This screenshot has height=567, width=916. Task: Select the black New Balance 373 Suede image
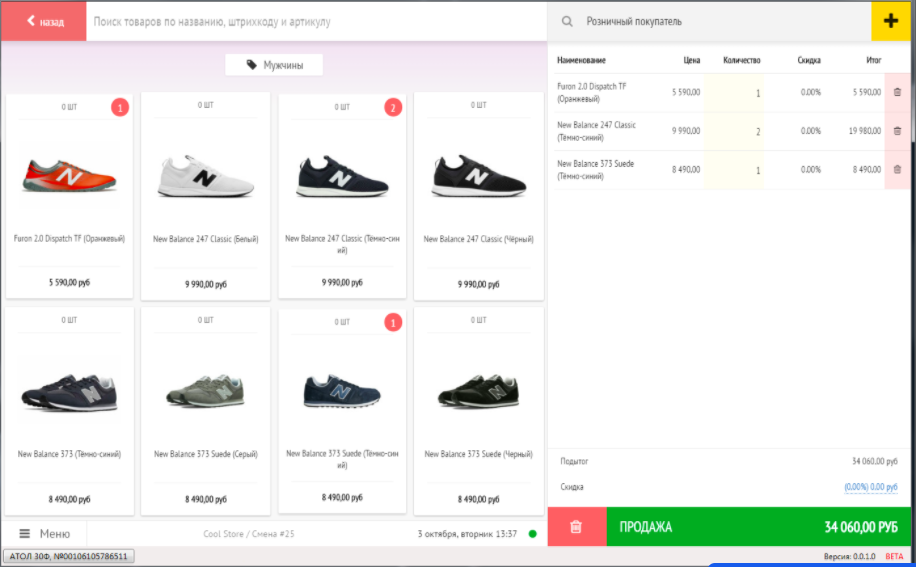point(478,391)
